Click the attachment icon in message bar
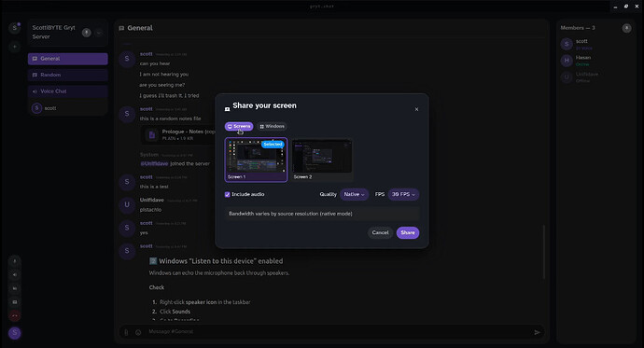This screenshot has height=348, width=644. click(x=127, y=332)
